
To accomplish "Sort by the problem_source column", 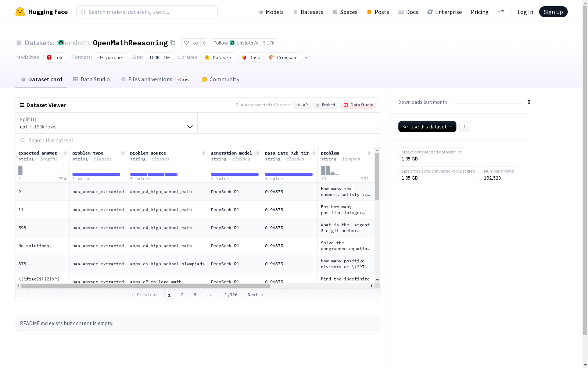I will (x=204, y=153).
